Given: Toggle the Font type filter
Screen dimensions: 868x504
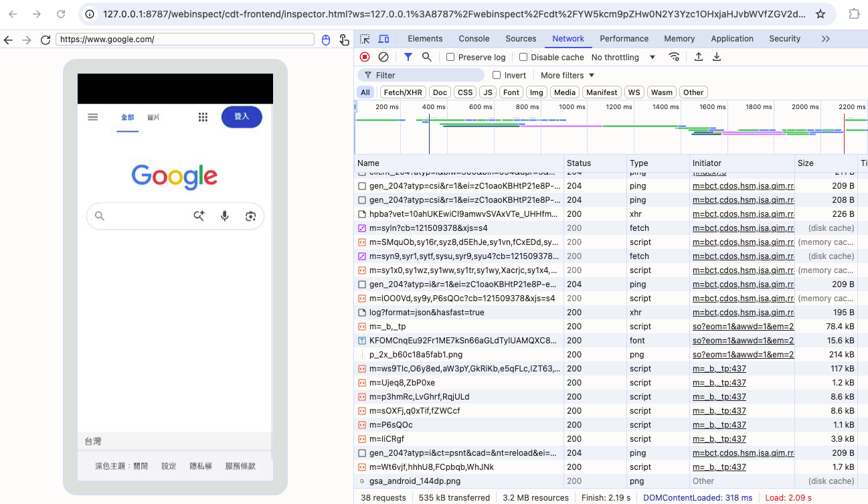Looking at the screenshot, I should point(511,92).
